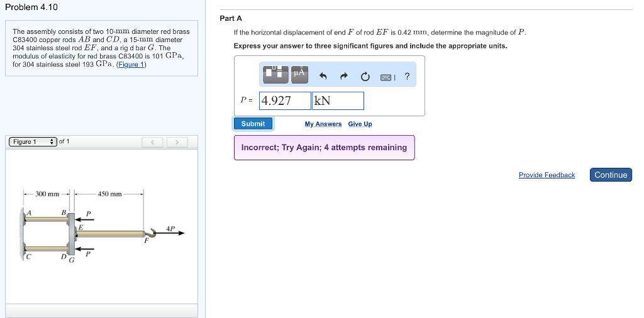Click the Figure 1 link in problem text
The image size is (644, 318).
(131, 64)
